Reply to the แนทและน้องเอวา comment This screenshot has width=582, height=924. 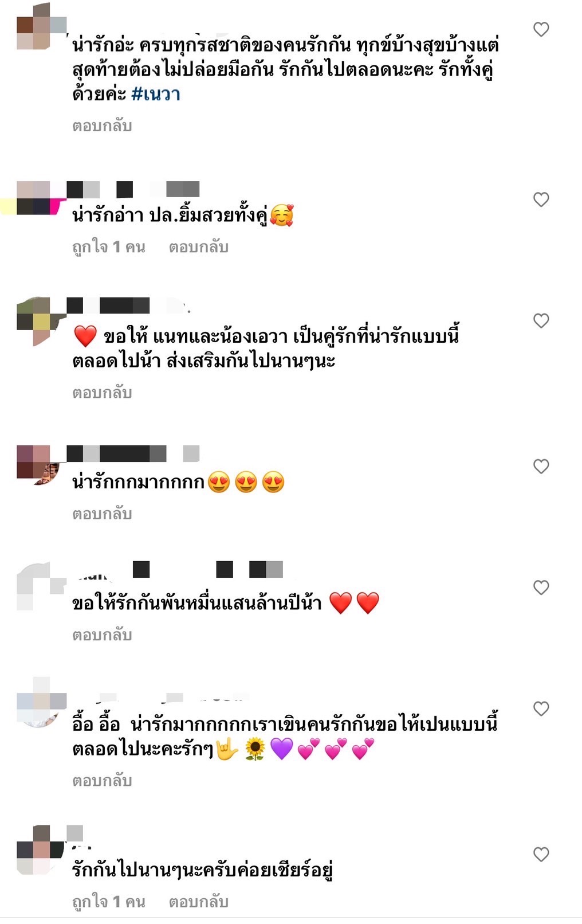click(x=102, y=393)
